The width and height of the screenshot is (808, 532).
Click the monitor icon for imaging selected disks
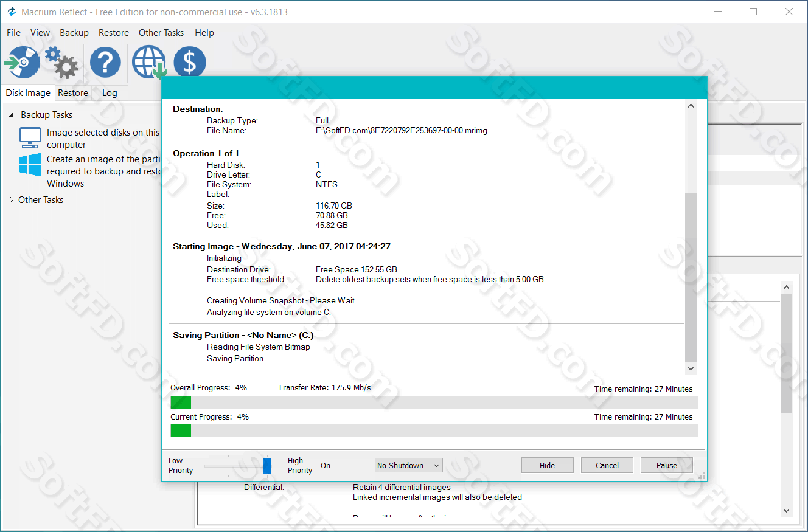pos(30,138)
